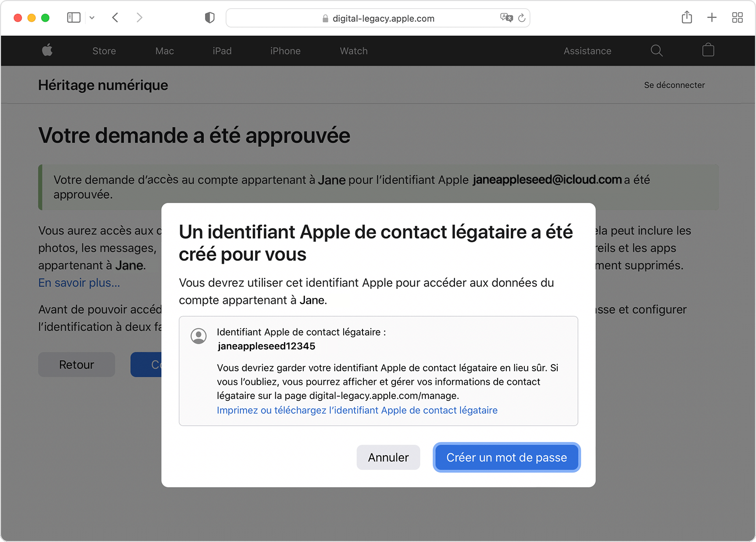This screenshot has width=756, height=542.
Task: Click Se déconnecter link
Action: click(675, 85)
